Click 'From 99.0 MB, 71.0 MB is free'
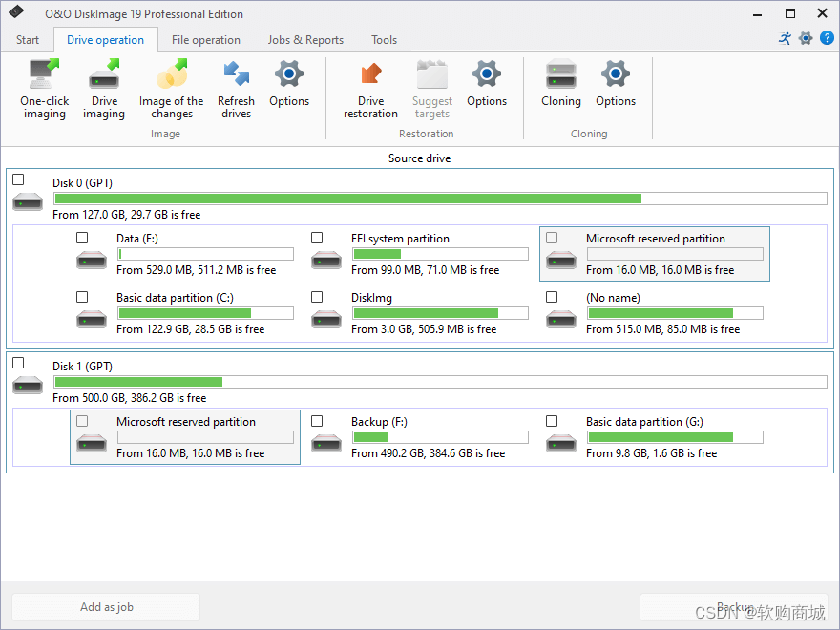Image resolution: width=840 pixels, height=630 pixels. [x=426, y=270]
